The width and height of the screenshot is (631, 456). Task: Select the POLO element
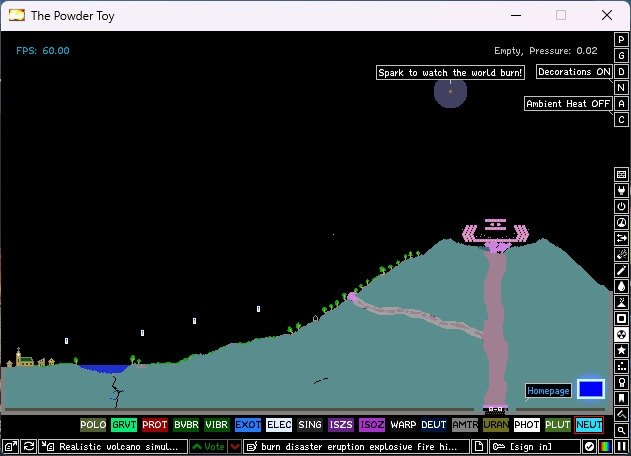click(x=93, y=425)
